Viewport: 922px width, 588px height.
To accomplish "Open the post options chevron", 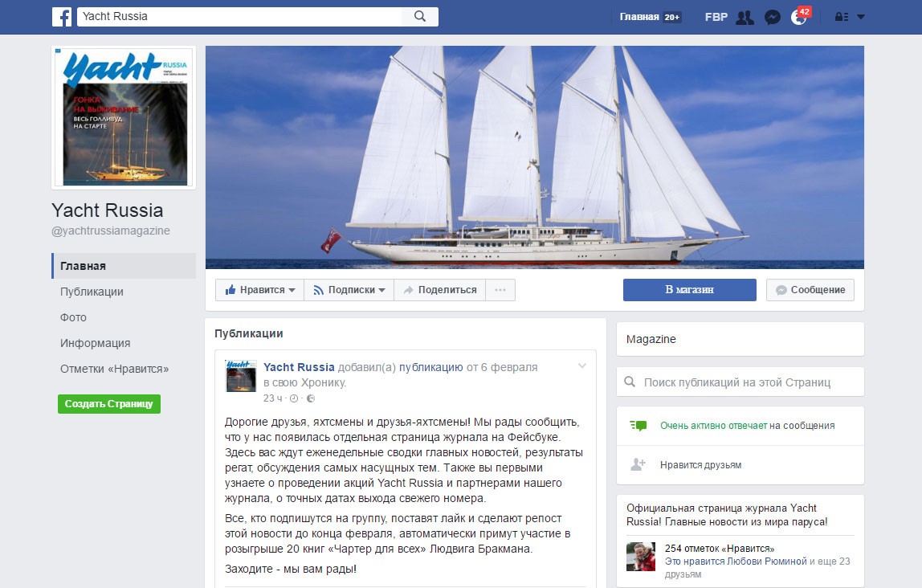I will click(x=582, y=366).
